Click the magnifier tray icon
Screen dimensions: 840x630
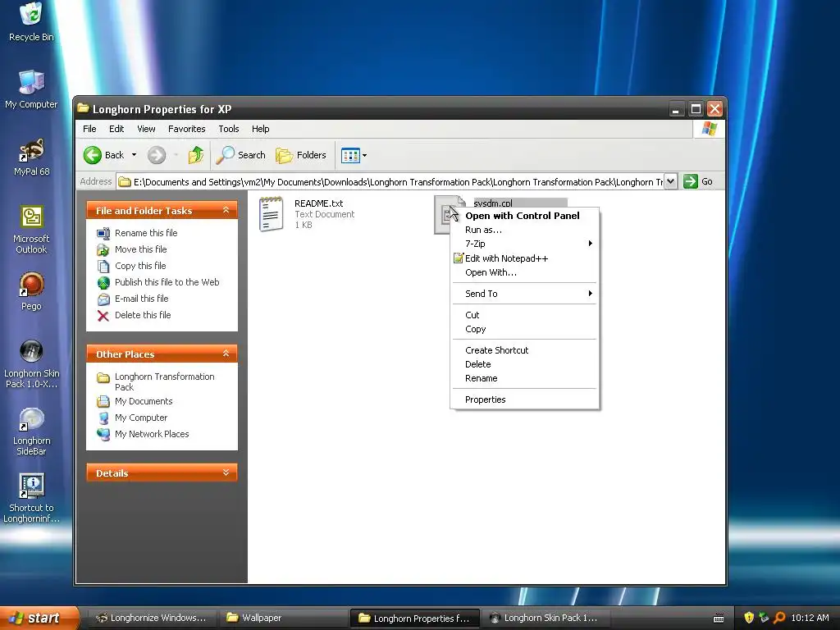(779, 618)
